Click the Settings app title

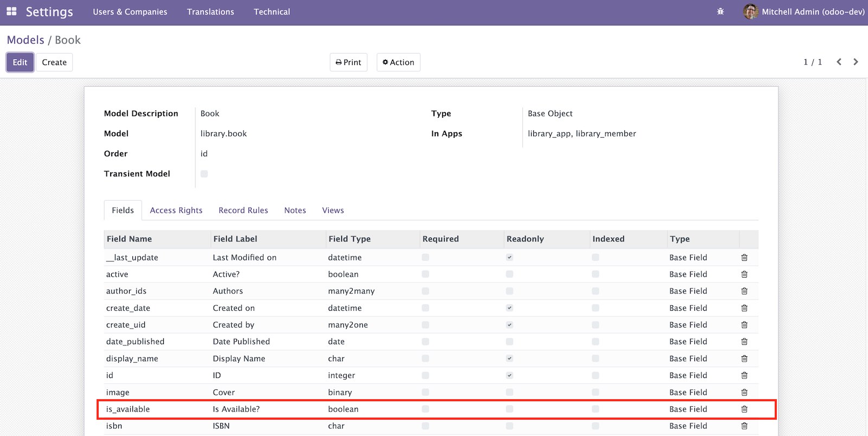coord(49,11)
